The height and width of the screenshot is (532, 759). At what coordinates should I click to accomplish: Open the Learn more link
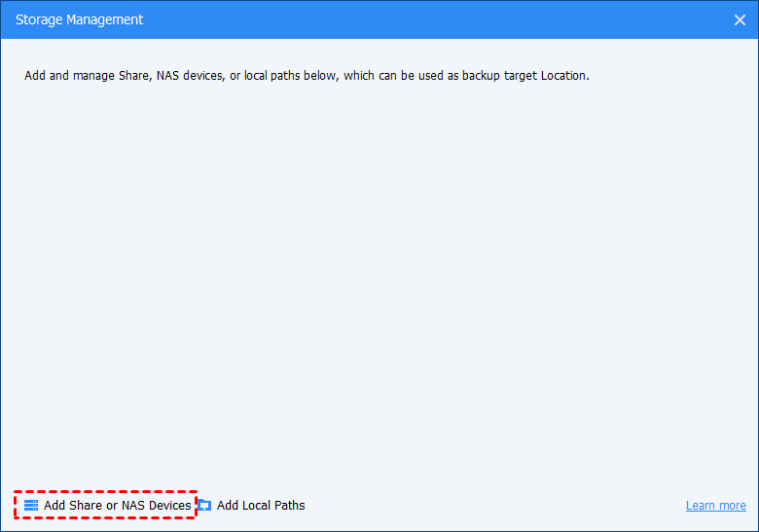pyautogui.click(x=715, y=506)
